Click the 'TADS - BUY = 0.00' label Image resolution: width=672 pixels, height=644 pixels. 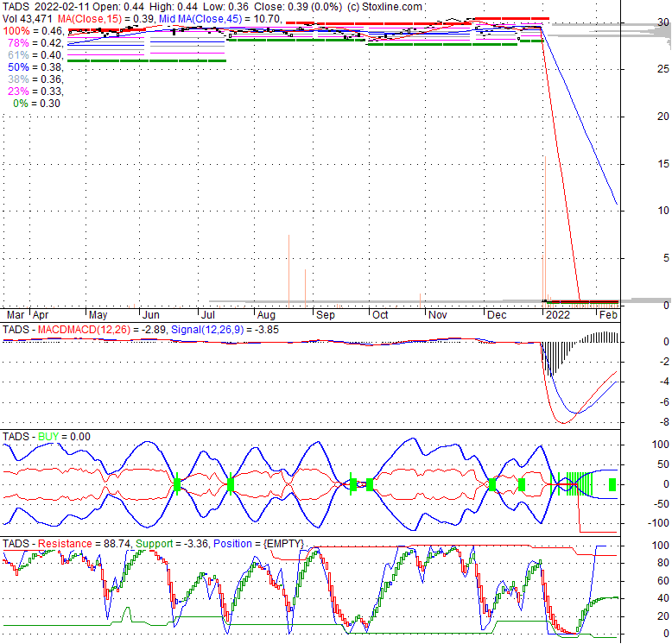pos(47,437)
